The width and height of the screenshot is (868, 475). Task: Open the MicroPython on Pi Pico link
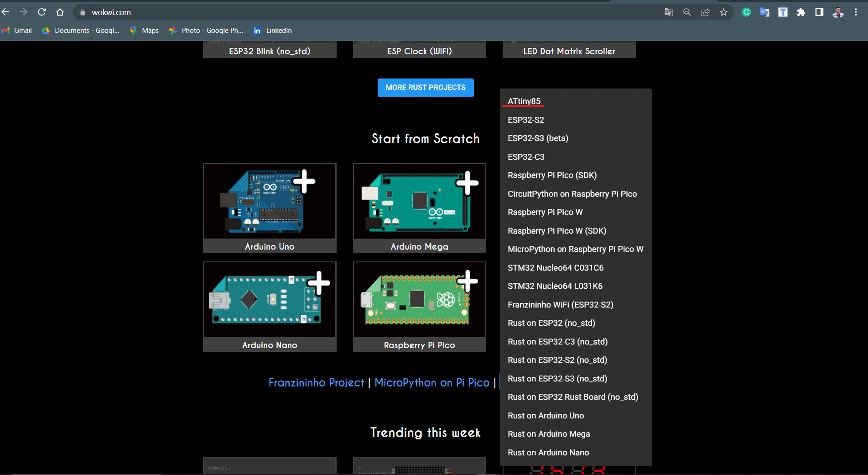[431, 382]
